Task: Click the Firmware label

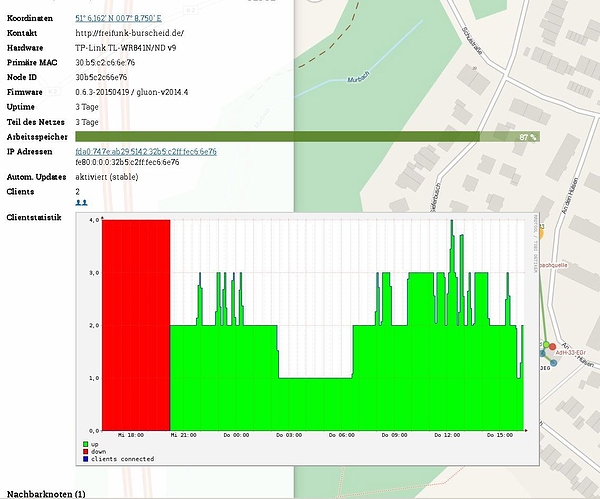Action: click(24, 92)
